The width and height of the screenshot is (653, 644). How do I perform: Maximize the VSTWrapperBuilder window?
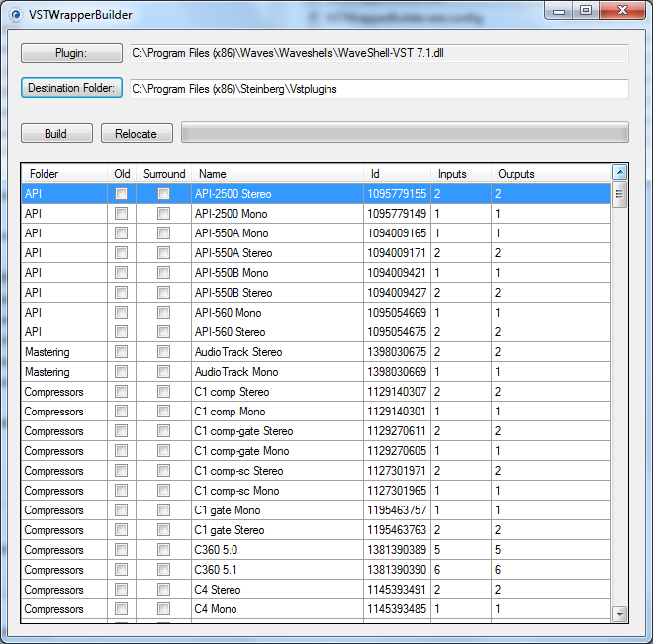(586, 11)
